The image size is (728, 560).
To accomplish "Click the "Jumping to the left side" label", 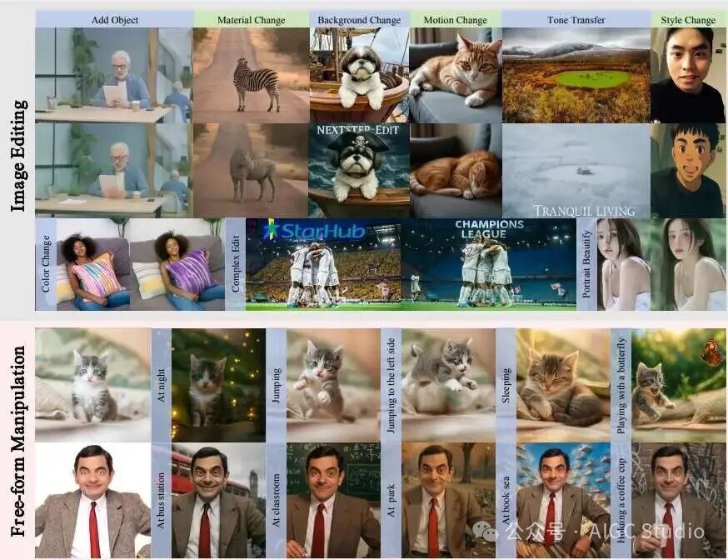I will (391, 385).
